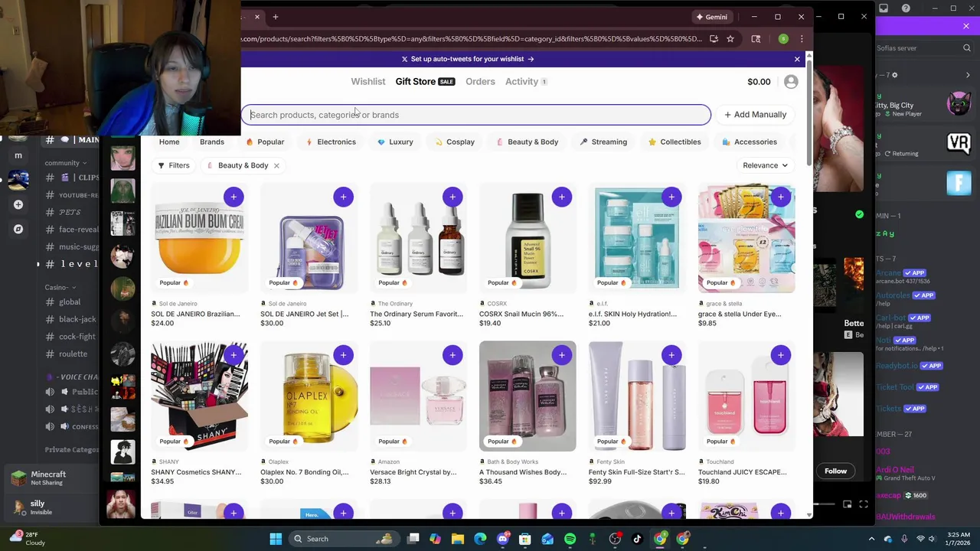980x551 pixels.
Task: Open Spotify from the taskbar
Action: (x=570, y=539)
